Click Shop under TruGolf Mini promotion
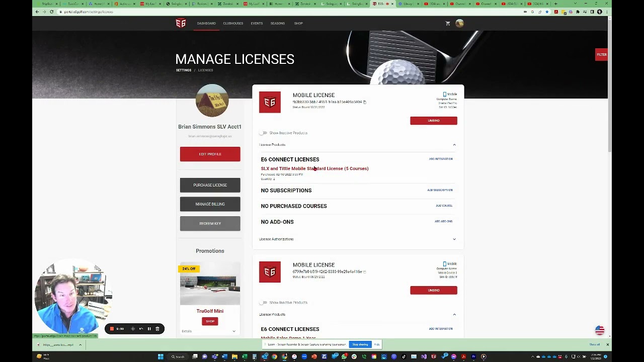This screenshot has height=362, width=644. [210, 321]
